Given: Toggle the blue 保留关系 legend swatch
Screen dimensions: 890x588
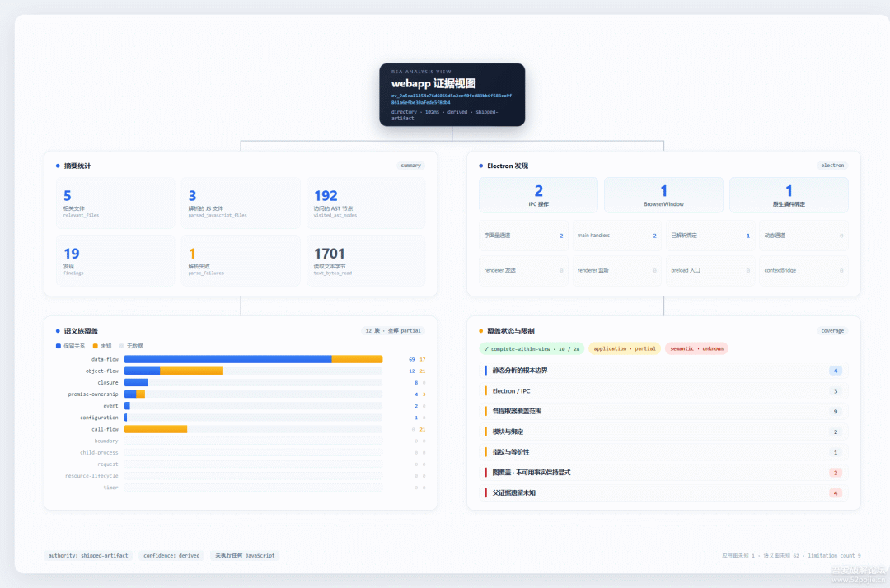Looking at the screenshot, I should [58, 346].
